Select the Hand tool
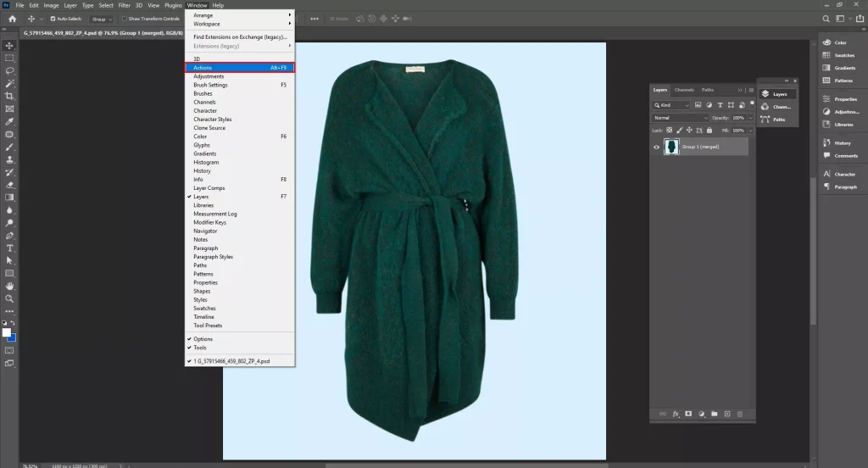The height and width of the screenshot is (468, 868). click(x=9, y=287)
